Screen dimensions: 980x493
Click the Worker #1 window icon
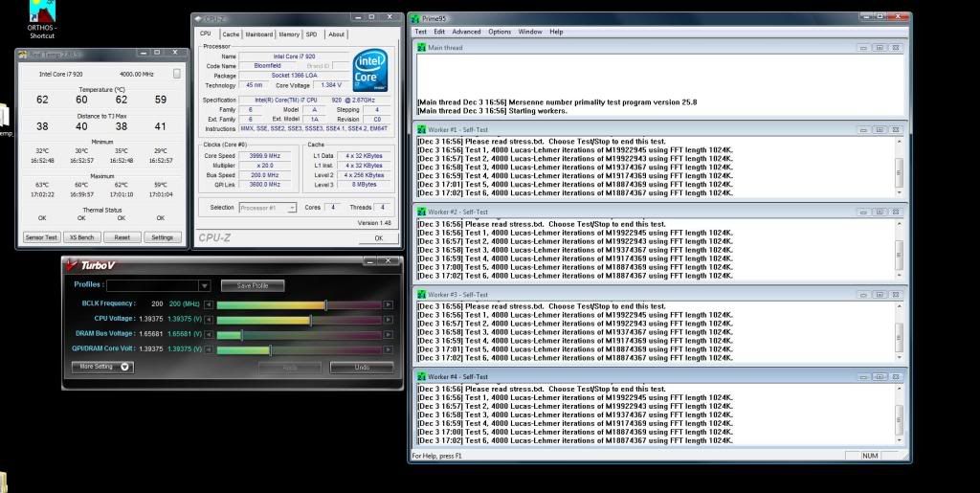pos(422,130)
